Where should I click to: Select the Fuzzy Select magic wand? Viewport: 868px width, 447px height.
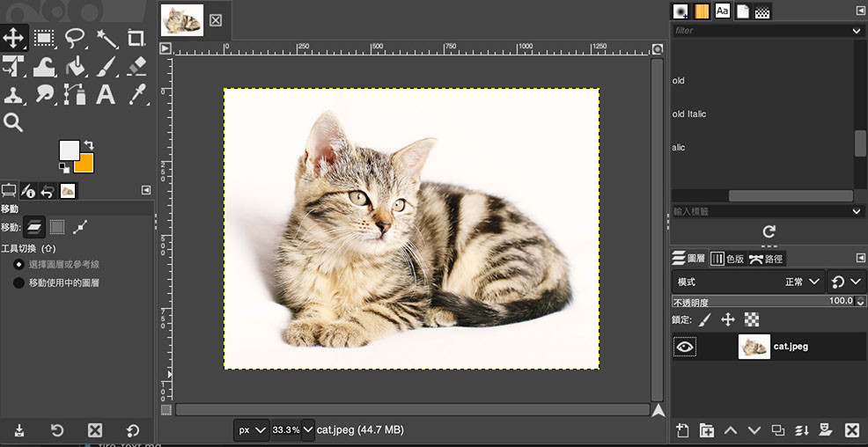[x=107, y=39]
